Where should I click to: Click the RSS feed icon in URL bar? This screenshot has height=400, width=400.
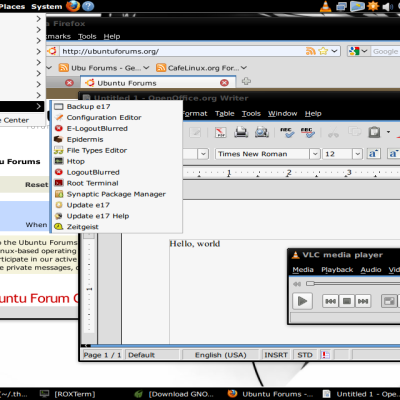(x=310, y=51)
